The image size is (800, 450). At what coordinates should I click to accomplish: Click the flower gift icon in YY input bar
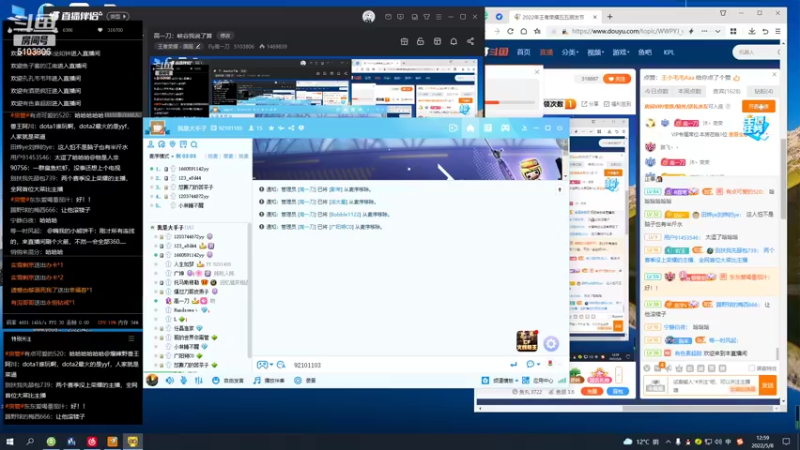[x=550, y=364]
